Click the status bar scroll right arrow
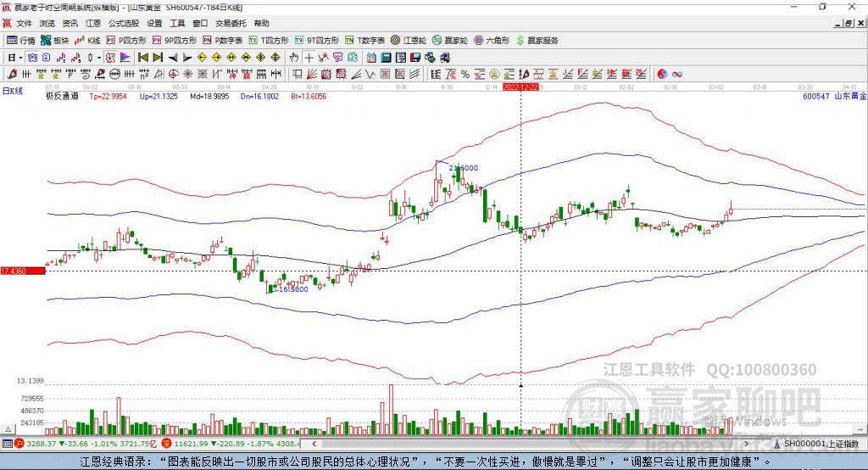 coord(747,444)
